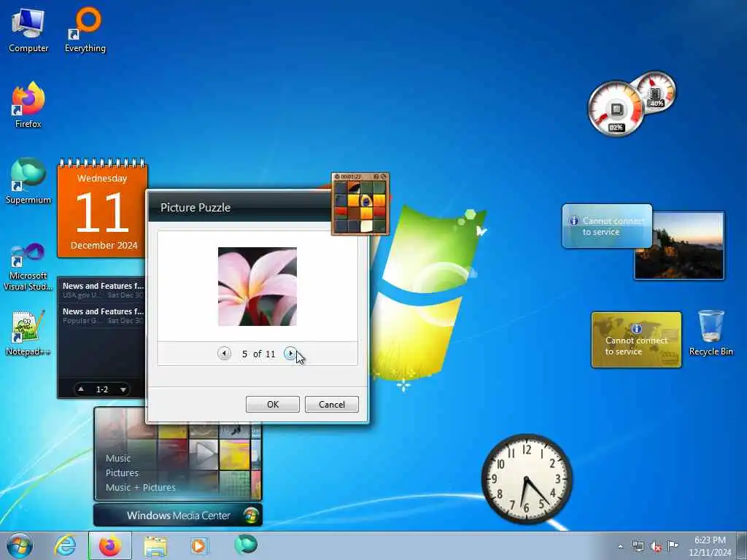Launch Firefox from the desktop
Viewport: 747px width, 560px height.
point(28,105)
